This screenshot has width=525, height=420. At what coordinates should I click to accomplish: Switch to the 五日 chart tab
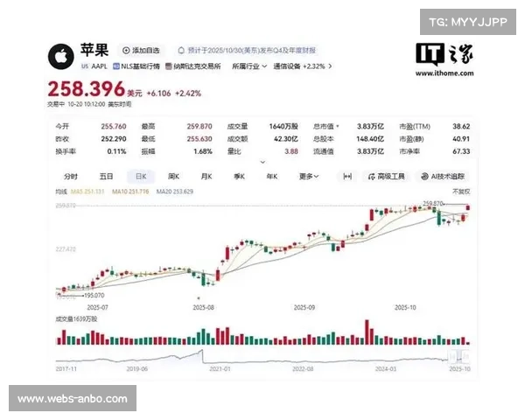[107, 176]
